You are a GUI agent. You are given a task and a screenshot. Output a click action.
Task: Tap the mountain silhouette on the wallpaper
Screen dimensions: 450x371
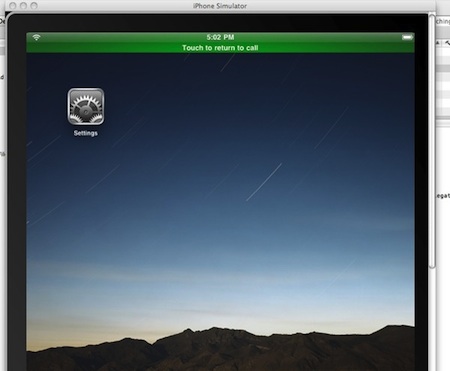[220, 348]
